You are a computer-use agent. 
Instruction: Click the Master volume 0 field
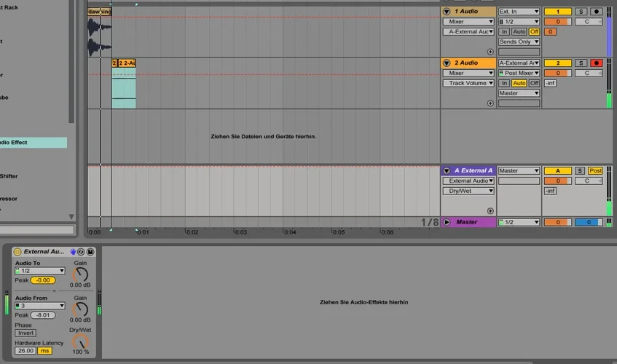coord(557,222)
